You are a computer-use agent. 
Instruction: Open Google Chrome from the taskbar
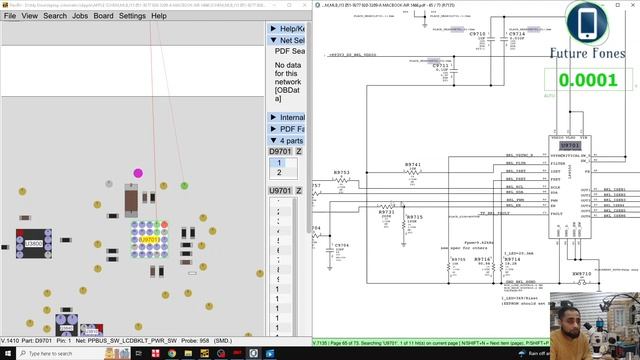click(x=172, y=353)
